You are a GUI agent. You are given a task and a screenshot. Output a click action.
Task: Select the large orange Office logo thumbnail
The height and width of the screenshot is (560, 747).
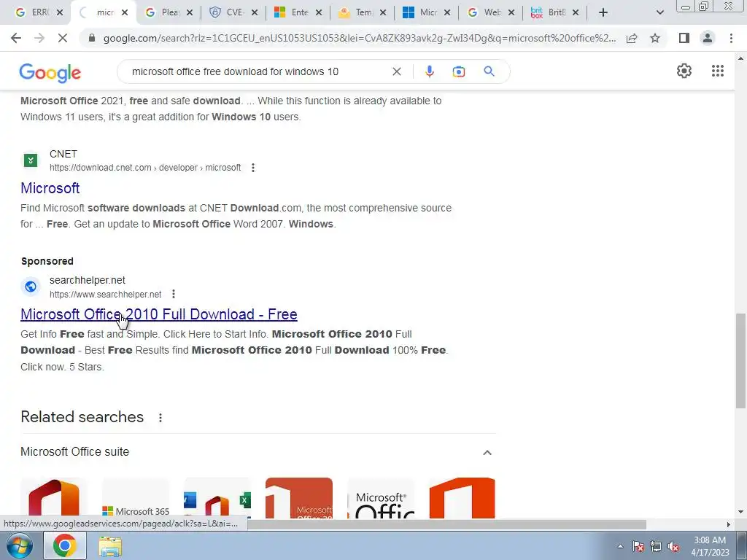[462, 498]
